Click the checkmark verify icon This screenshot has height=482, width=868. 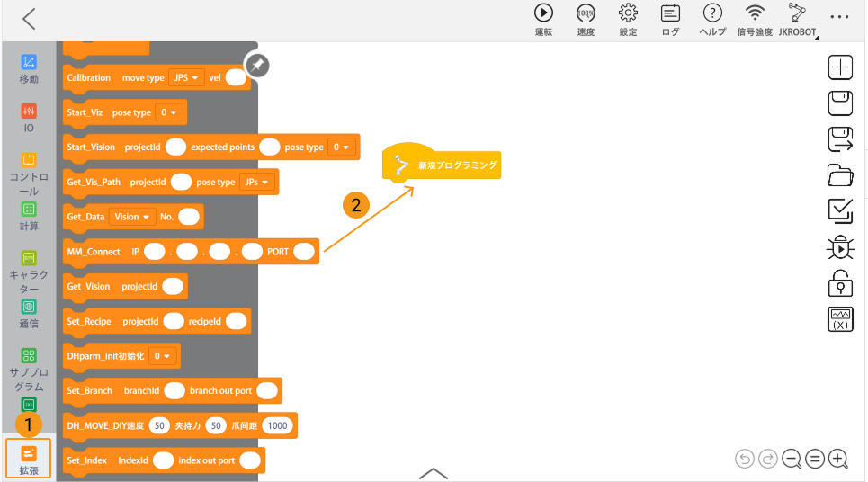(840, 211)
